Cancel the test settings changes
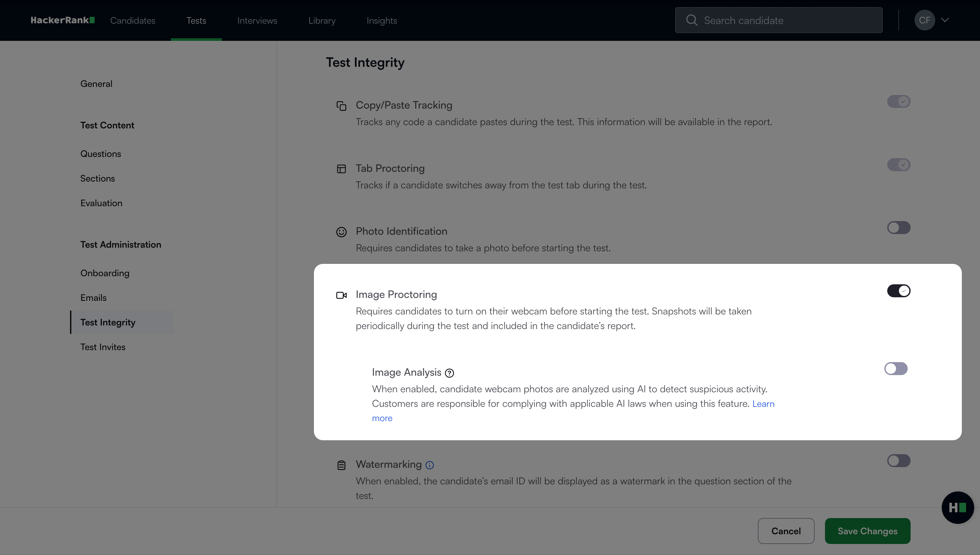The height and width of the screenshot is (555, 980). (x=785, y=531)
